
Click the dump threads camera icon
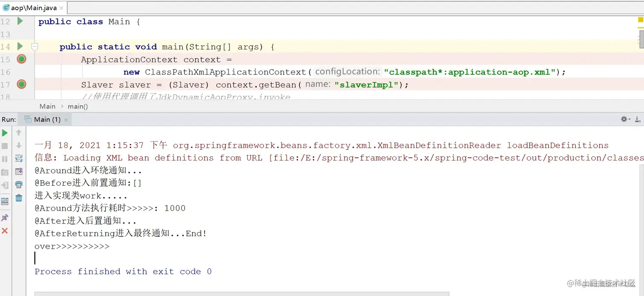point(5,172)
